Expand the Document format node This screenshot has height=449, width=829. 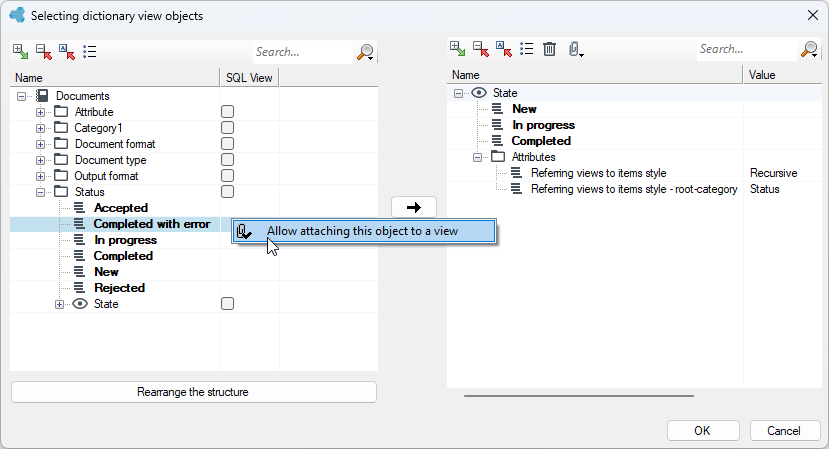coord(40,144)
